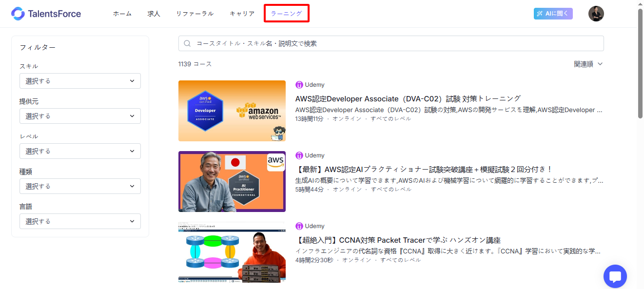Switch to the リファーラル tab
This screenshot has height=289, width=644.
195,14
